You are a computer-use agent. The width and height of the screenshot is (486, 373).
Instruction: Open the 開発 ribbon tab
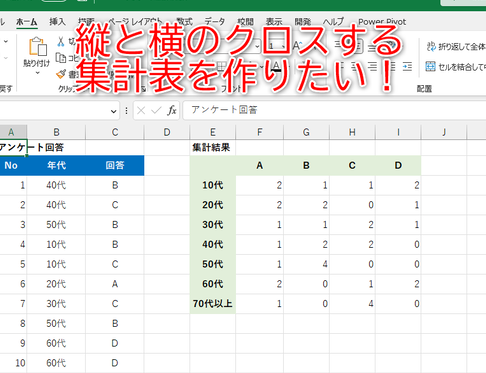tap(303, 22)
